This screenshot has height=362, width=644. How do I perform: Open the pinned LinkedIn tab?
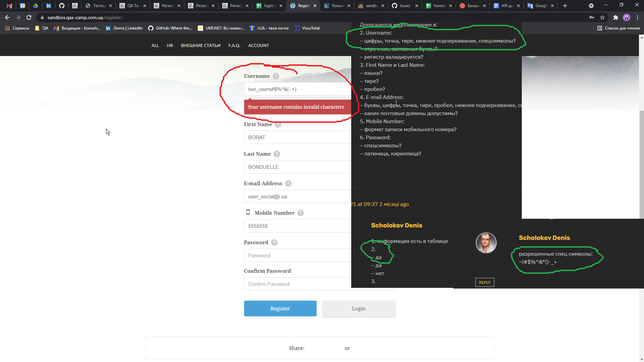(49, 6)
